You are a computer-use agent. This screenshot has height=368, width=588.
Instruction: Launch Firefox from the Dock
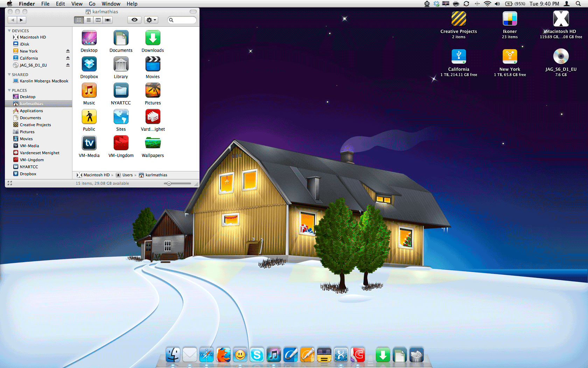(223, 355)
